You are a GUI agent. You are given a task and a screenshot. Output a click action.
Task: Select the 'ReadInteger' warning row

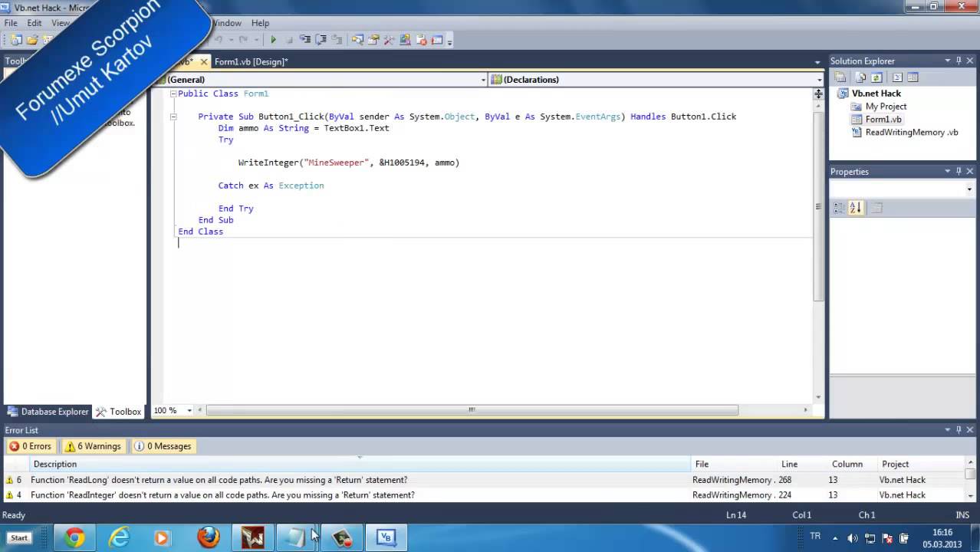pos(485,495)
